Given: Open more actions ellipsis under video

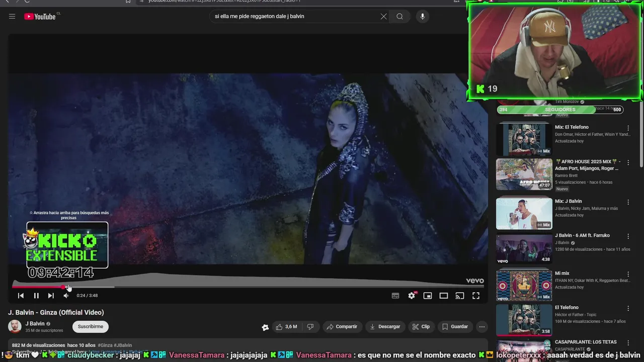Looking at the screenshot, I should coord(482,327).
